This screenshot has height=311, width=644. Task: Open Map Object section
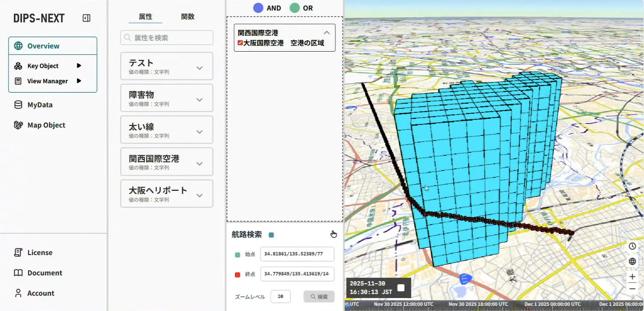click(46, 125)
